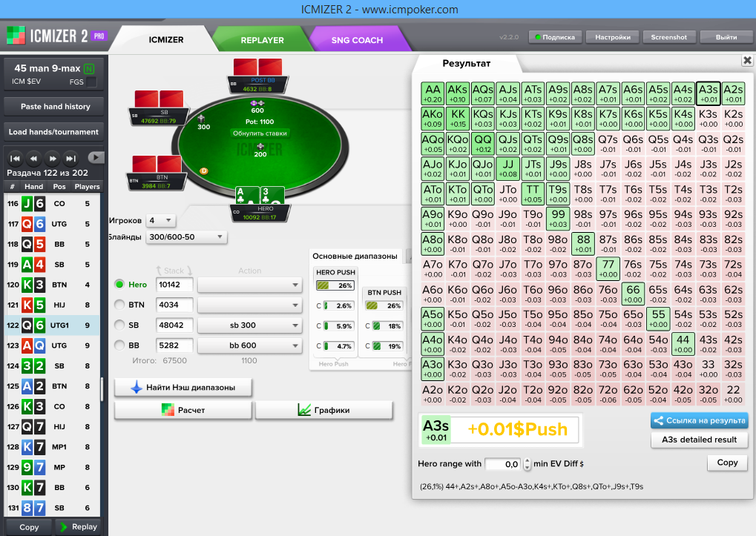Click the 300 small blind chip on table
This screenshot has height=536, width=756.
click(x=202, y=118)
